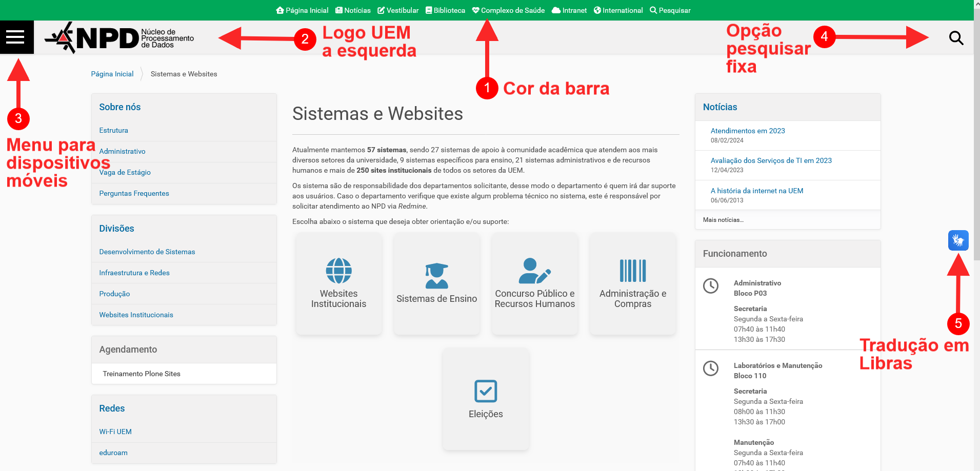980x471 pixels.
Task: Open the Wi-Fi UEM page
Action: coord(115,432)
